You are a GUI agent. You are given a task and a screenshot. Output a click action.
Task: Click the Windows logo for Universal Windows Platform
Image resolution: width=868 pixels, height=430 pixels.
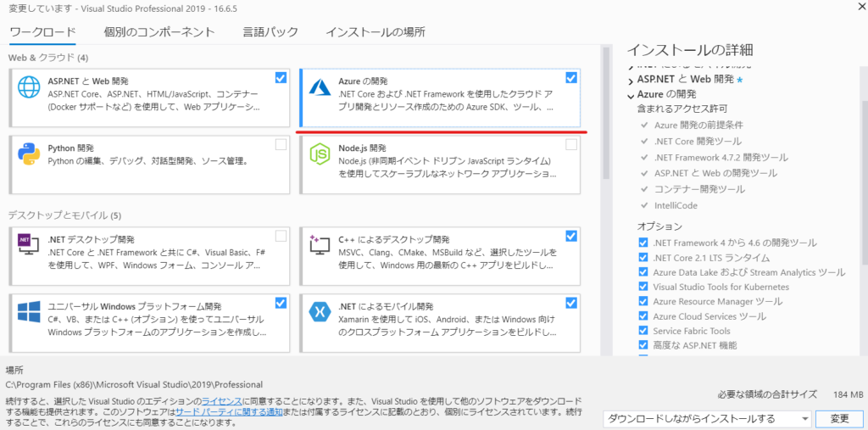pyautogui.click(x=28, y=311)
